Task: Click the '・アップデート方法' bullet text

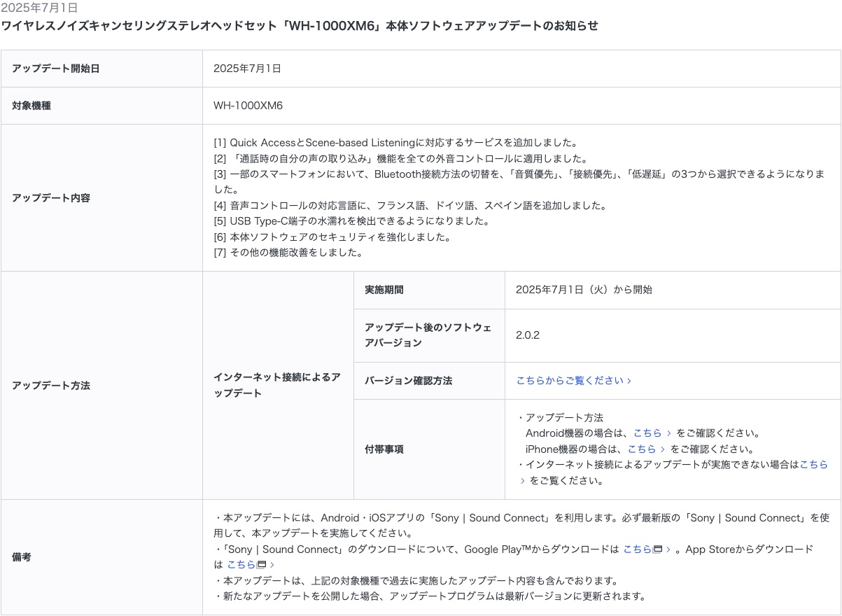Action: click(560, 418)
